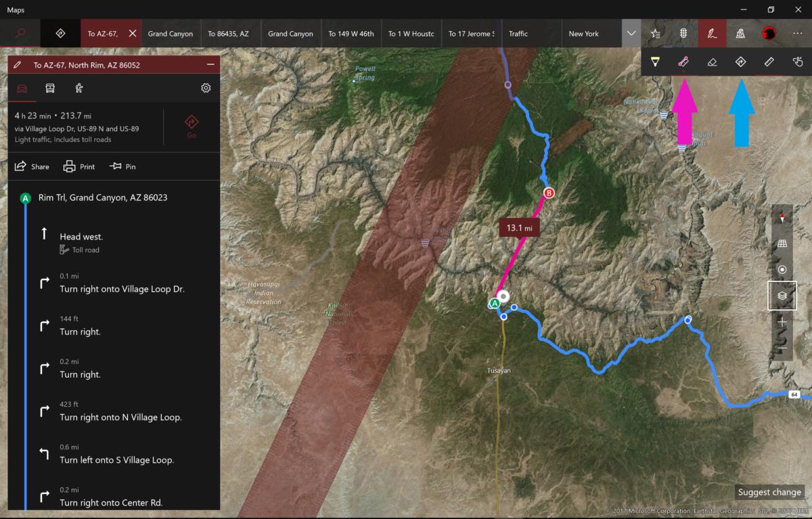Print the directions
The width and height of the screenshot is (812, 519).
click(x=79, y=166)
